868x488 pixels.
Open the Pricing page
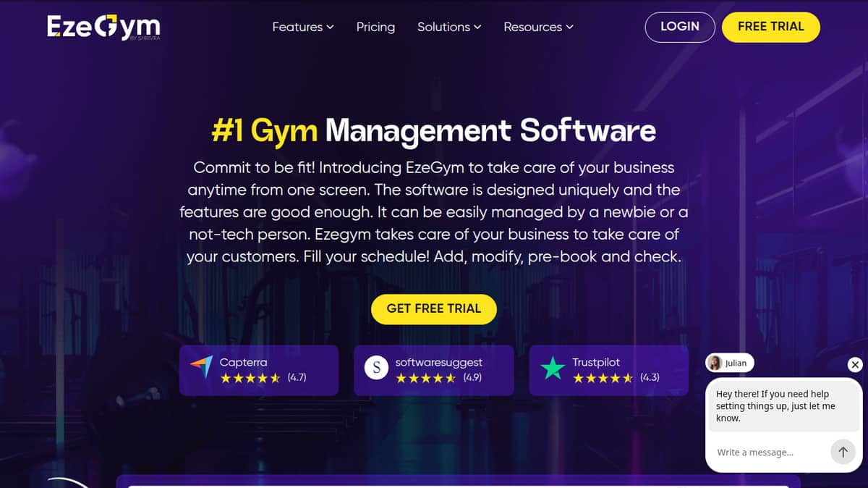click(x=375, y=27)
